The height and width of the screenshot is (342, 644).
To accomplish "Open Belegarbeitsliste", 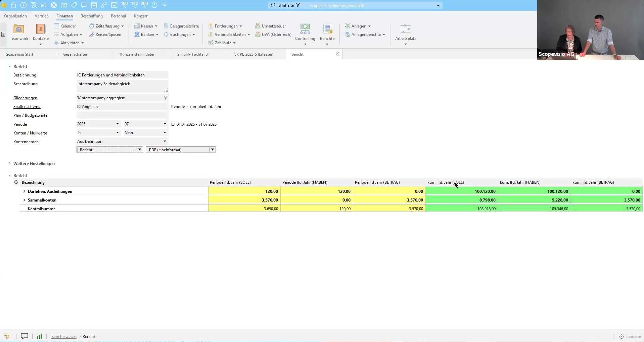I will (181, 26).
